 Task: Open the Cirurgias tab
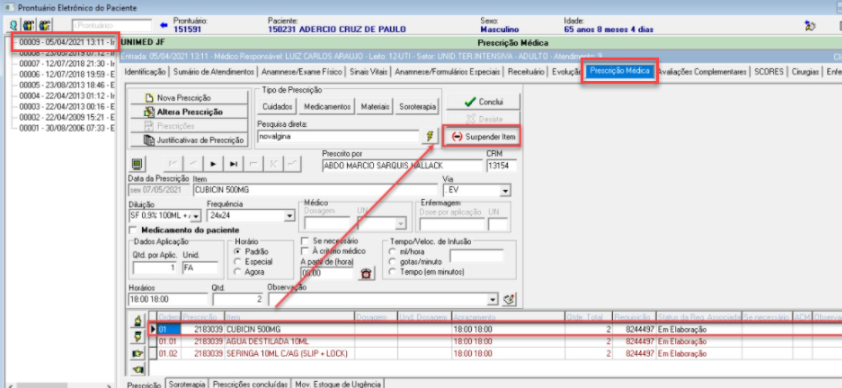pyautogui.click(x=805, y=72)
